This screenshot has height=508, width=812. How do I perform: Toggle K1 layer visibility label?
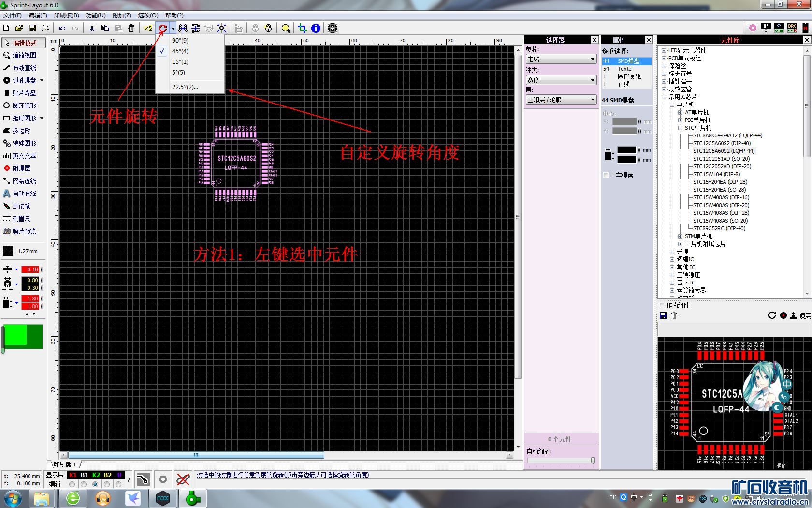[x=73, y=475]
